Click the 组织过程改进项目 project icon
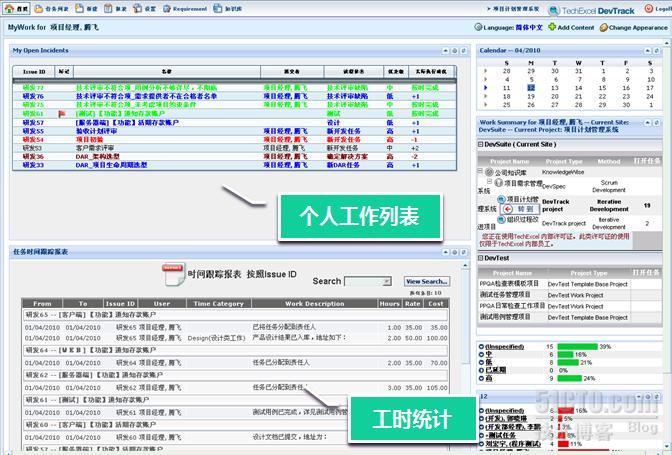672x455 pixels. (x=501, y=219)
